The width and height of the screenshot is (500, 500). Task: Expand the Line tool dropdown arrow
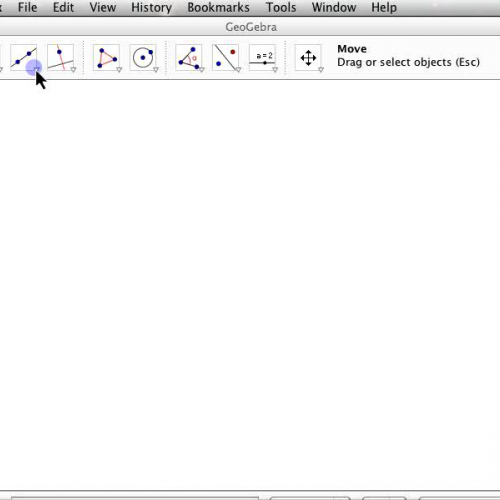(37, 69)
